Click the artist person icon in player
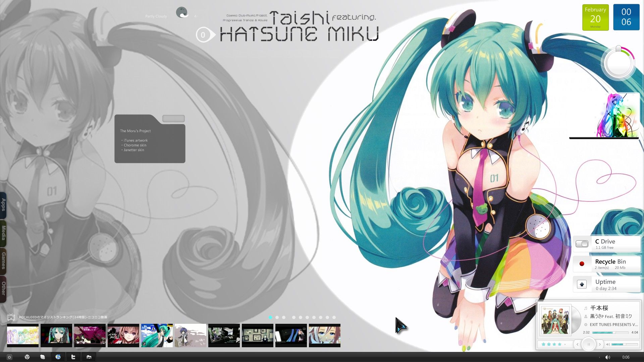 (586, 316)
